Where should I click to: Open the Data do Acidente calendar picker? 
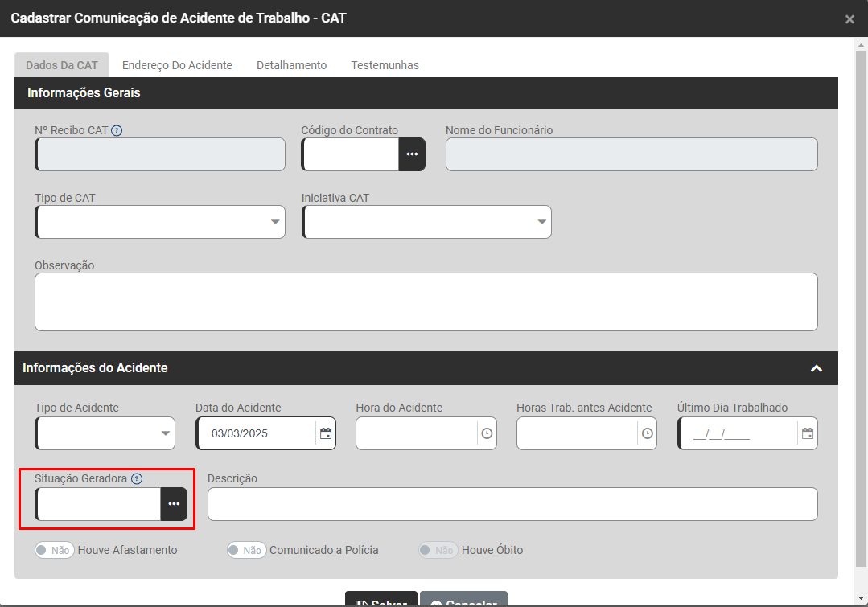pos(326,433)
